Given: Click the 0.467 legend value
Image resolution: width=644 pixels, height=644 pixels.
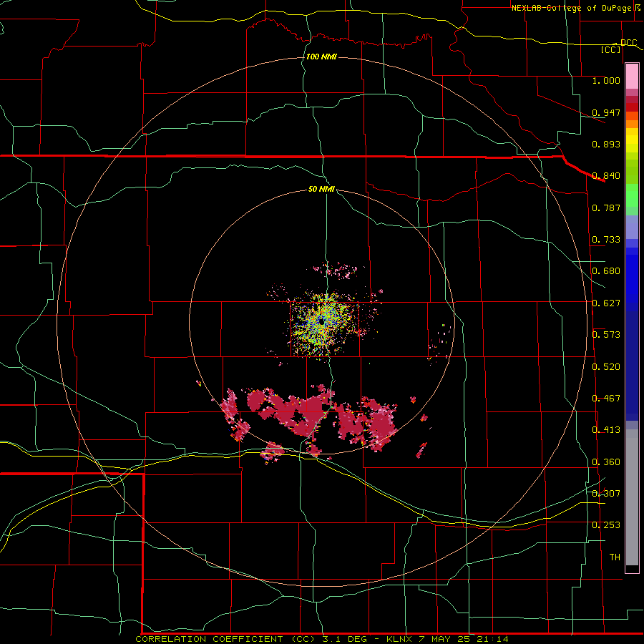Looking at the screenshot, I should click(x=606, y=399).
